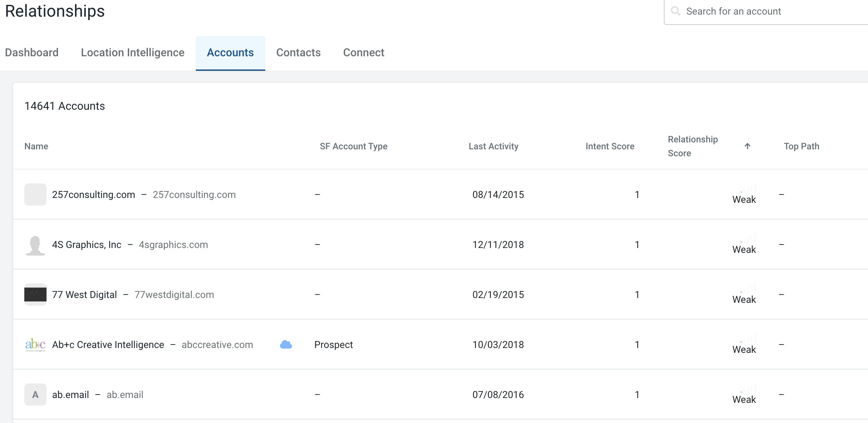
Task: Click the signal strength bars in ab.email row
Action: (748, 388)
